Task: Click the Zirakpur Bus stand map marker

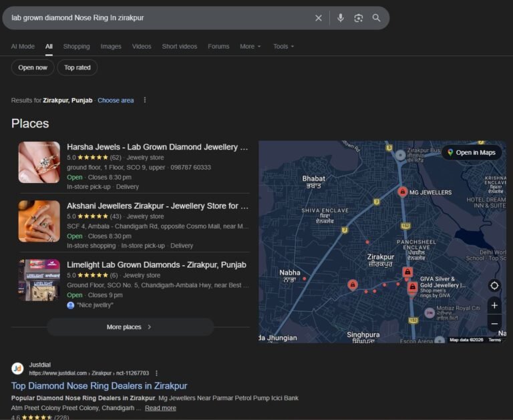Action: point(400,155)
